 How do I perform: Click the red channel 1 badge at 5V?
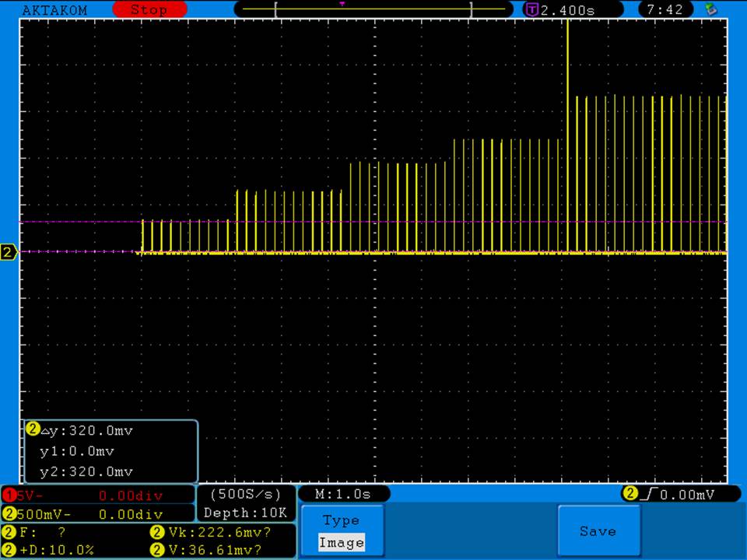tap(9, 495)
